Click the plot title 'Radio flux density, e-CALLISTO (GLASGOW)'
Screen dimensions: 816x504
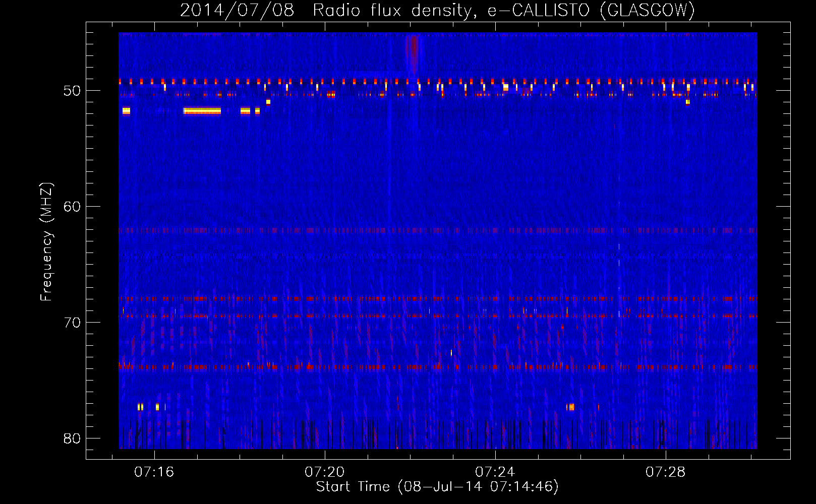point(503,10)
